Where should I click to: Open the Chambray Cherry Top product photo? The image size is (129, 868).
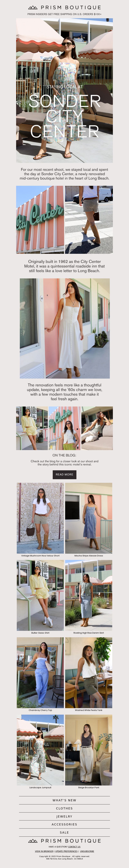(40, 673)
